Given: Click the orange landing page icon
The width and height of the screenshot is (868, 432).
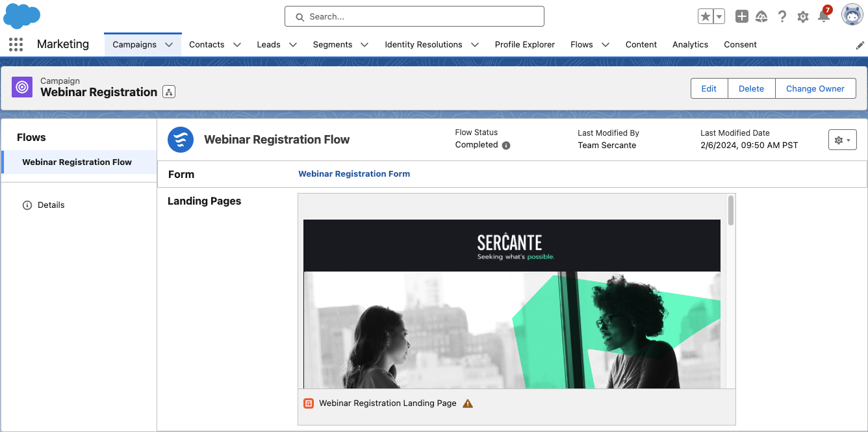Looking at the screenshot, I should click(x=309, y=403).
